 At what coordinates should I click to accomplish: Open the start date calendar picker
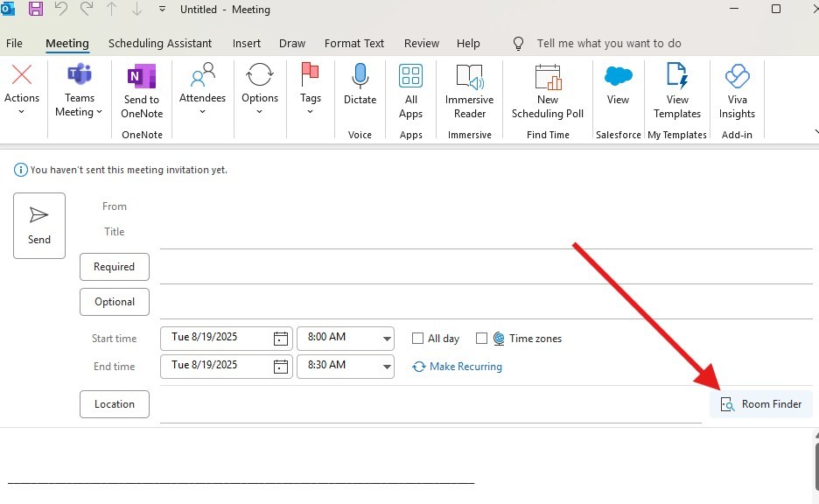[280, 339]
